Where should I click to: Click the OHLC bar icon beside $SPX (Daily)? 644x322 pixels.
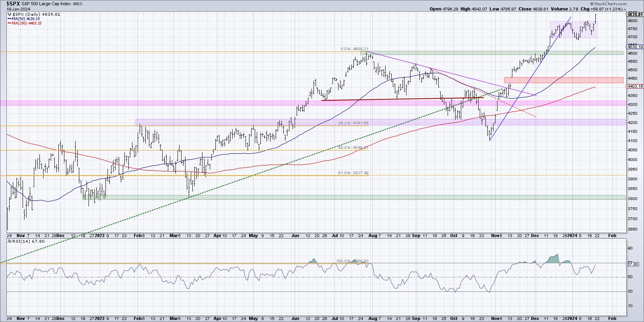(9, 14)
